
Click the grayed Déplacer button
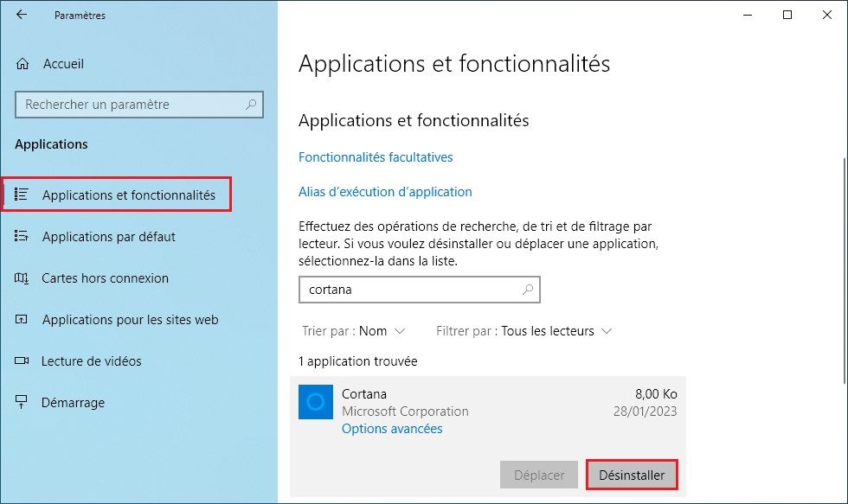pyautogui.click(x=539, y=475)
